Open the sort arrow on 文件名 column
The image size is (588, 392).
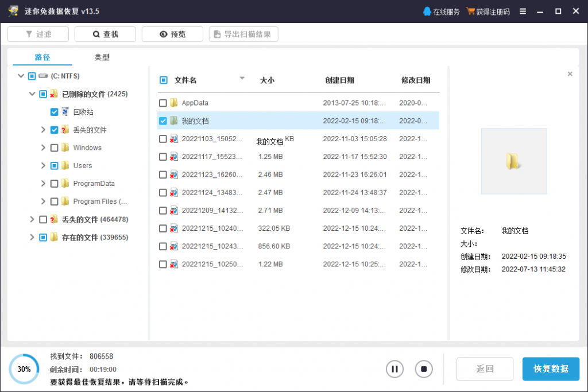pos(242,78)
